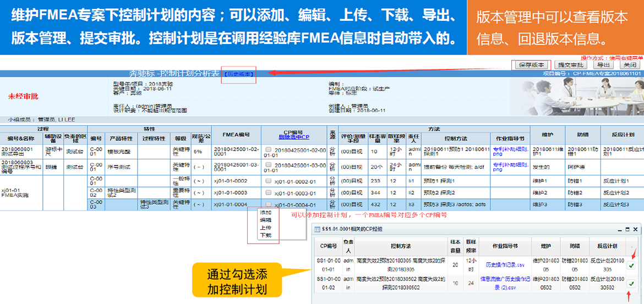Click green checkmark for CP SS1-01-0001-02

tap(631, 284)
